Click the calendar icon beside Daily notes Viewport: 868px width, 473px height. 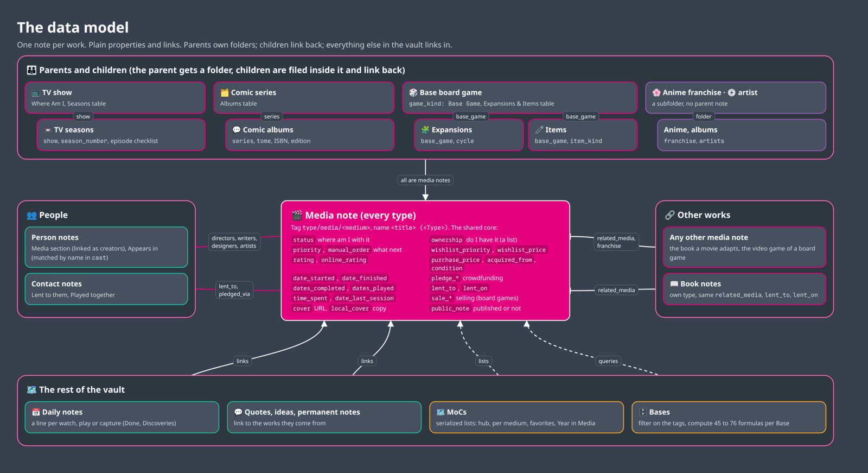(36, 412)
